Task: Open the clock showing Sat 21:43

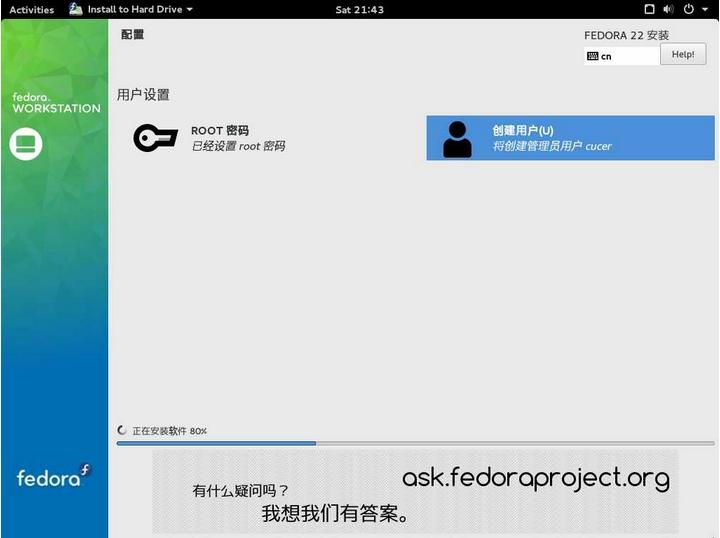Action: tap(359, 10)
